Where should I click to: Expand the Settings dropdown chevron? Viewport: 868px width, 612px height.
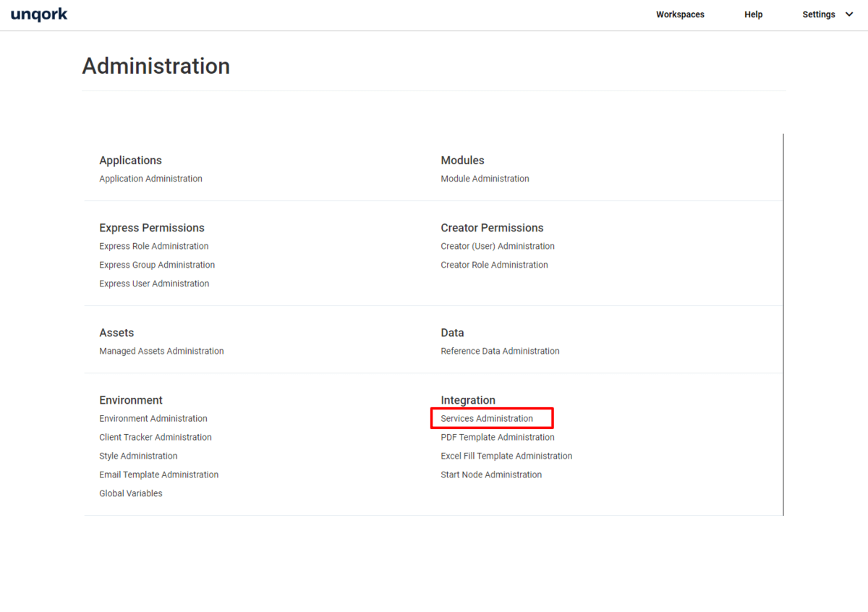coord(849,14)
